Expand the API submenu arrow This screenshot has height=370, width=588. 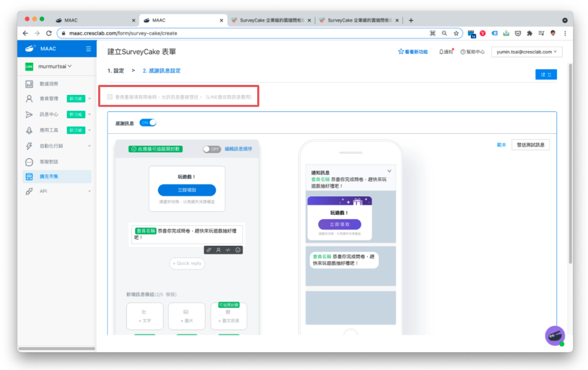[x=90, y=191]
